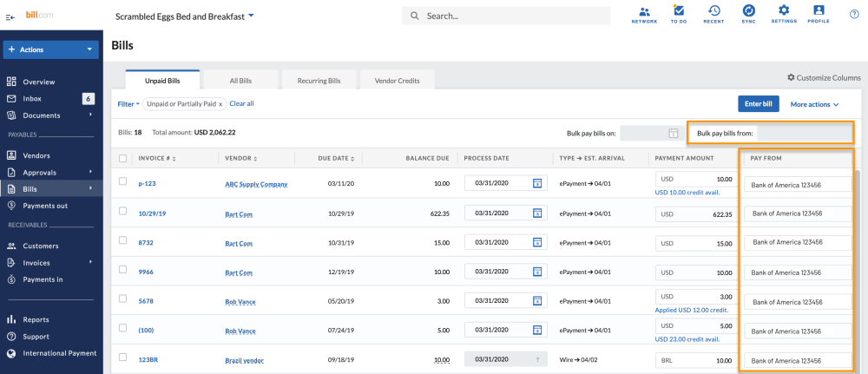Click the Enter bill button
Image resolution: width=868 pixels, height=374 pixels.
(x=759, y=104)
